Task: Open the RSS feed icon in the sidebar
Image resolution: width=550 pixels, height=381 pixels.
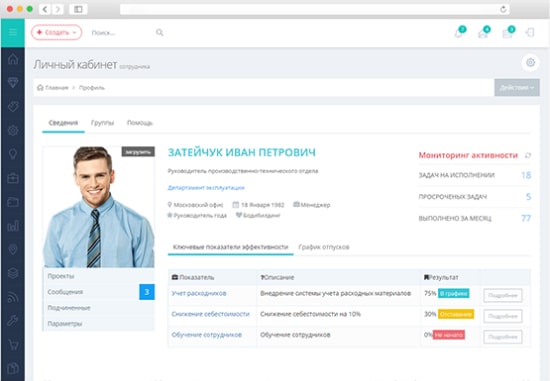Action: tap(13, 297)
